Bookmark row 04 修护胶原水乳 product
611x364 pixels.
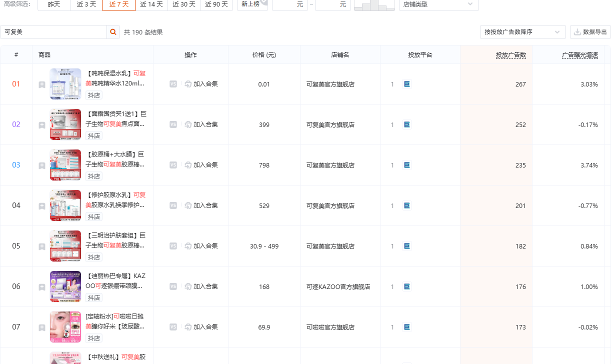(x=42, y=206)
